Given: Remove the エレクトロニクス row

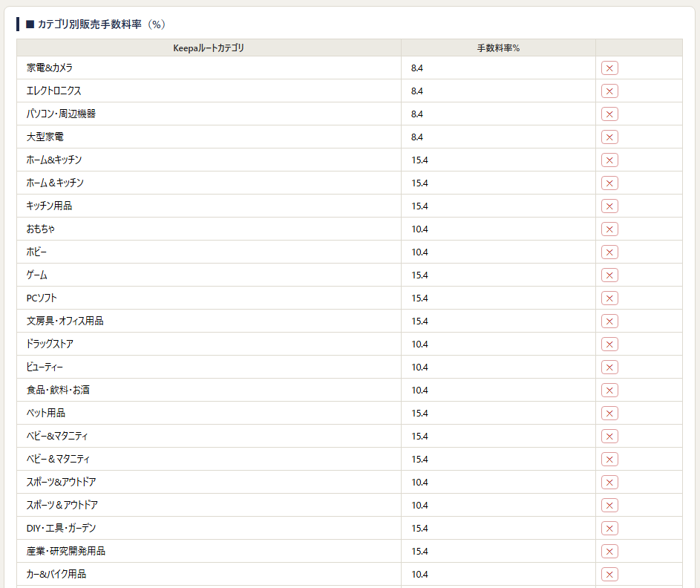Looking at the screenshot, I should click(x=609, y=91).
